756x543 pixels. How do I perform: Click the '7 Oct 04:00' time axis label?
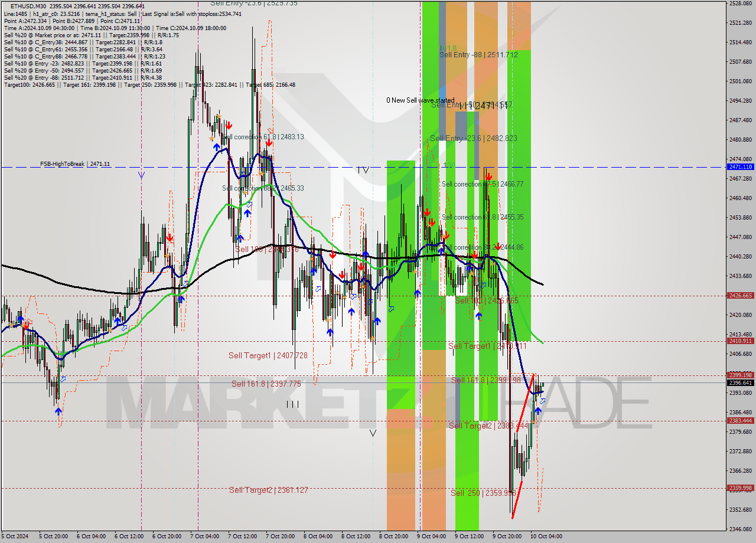pos(204,537)
